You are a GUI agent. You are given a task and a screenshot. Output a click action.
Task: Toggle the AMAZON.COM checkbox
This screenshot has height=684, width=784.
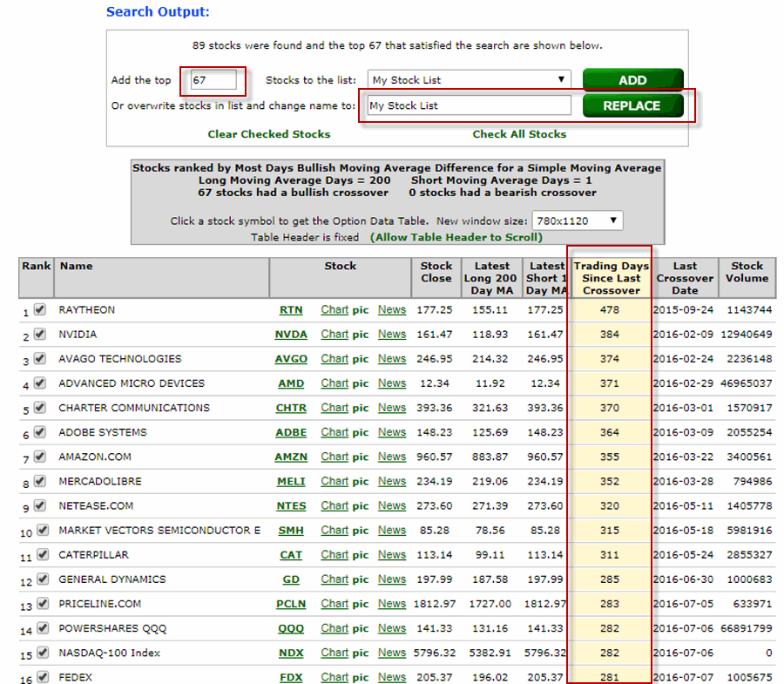point(40,457)
